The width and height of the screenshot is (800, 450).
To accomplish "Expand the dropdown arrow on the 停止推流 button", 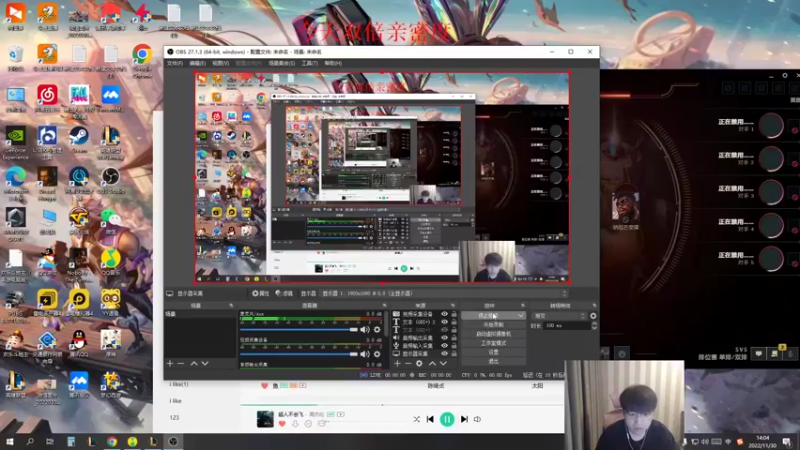I will (x=520, y=316).
